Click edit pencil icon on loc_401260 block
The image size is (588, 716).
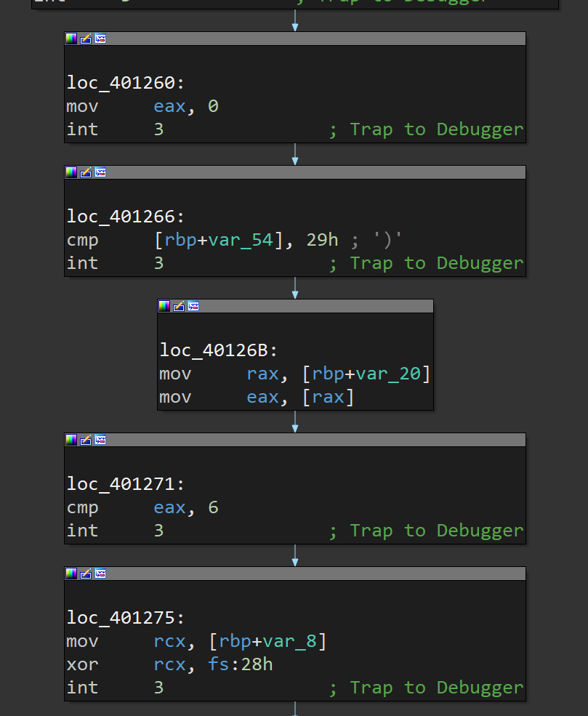click(x=86, y=39)
